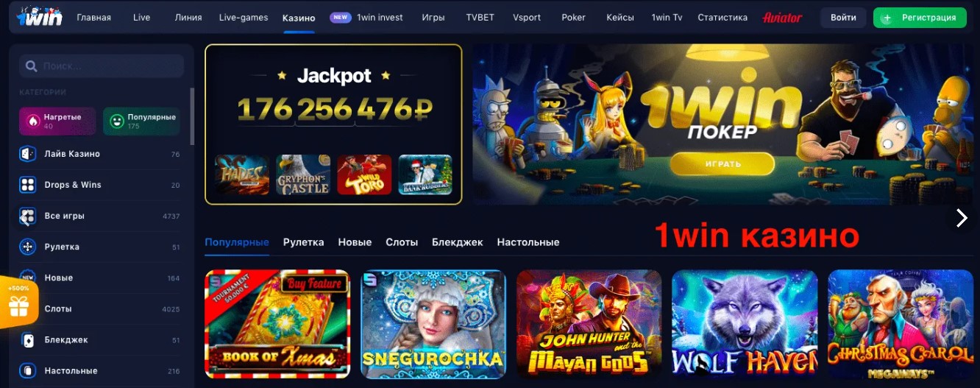Select the Drops & Wins sidebar icon

[28, 185]
